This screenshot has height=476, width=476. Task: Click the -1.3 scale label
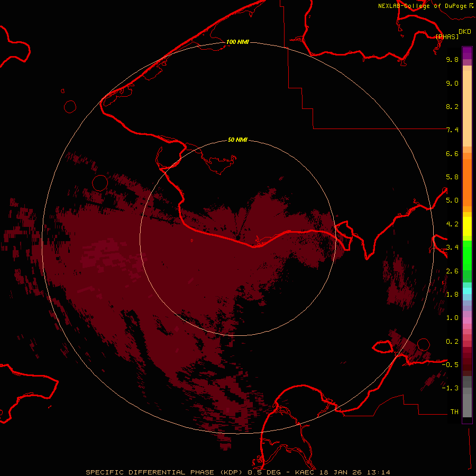[x=450, y=388]
